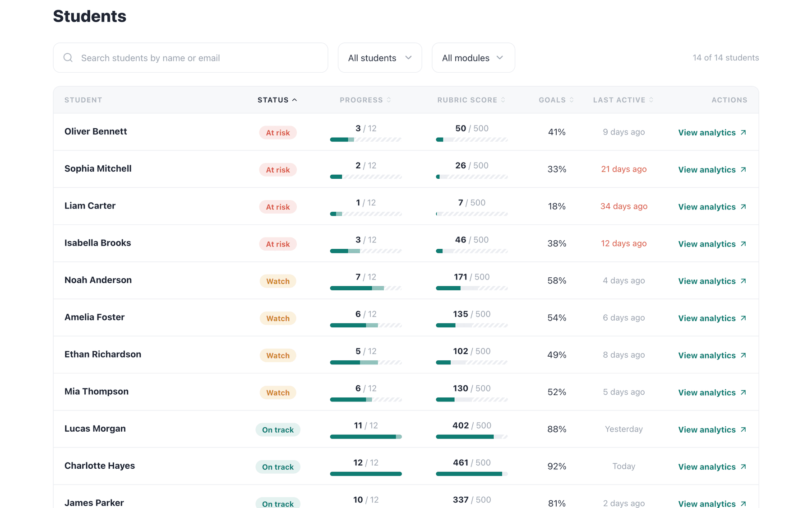This screenshot has width=812, height=508.
Task: Click arrow icon in Oliver Bennett's row
Action: point(743,132)
